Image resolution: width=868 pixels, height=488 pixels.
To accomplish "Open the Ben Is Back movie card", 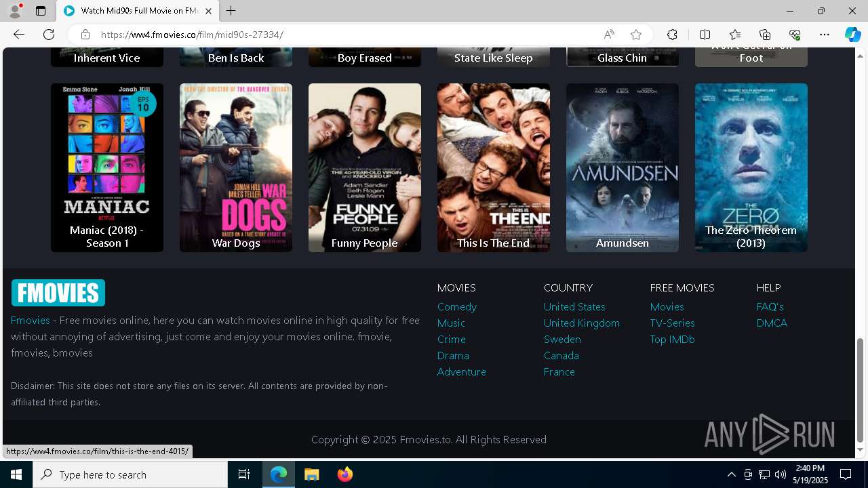I will [236, 57].
